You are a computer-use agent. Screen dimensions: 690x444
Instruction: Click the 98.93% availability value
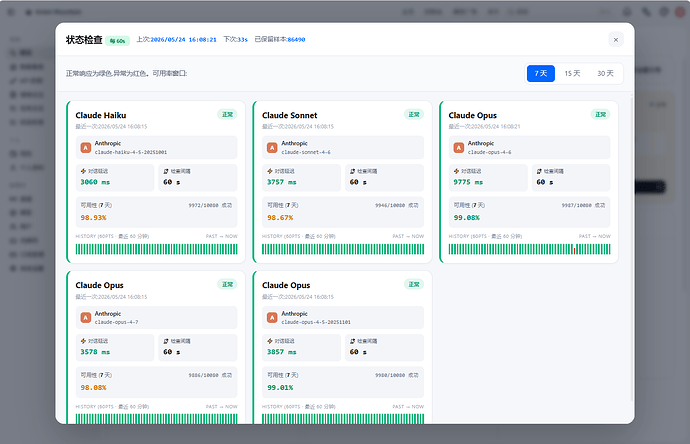(x=93, y=218)
